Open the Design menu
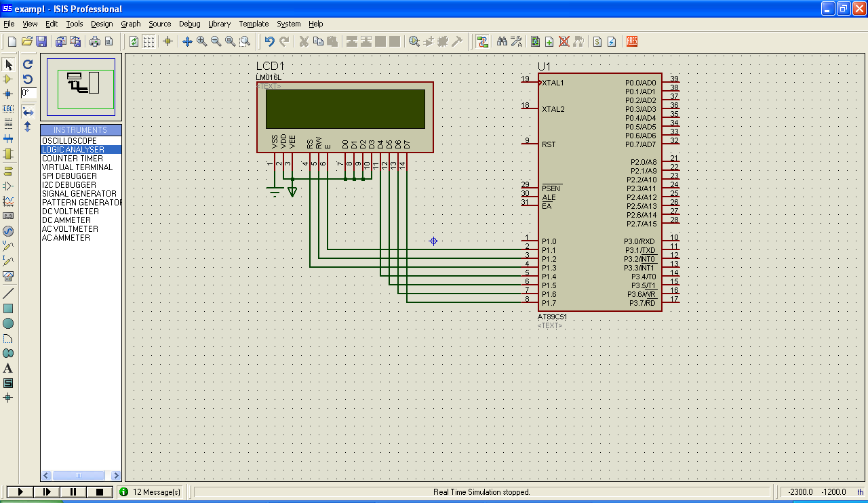The width and height of the screenshot is (868, 503). tap(102, 24)
